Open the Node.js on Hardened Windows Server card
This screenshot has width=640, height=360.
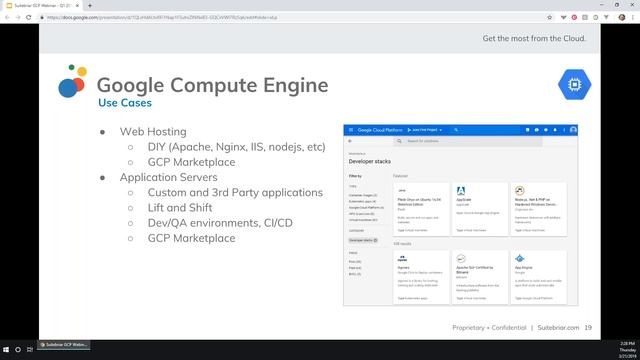539,209
